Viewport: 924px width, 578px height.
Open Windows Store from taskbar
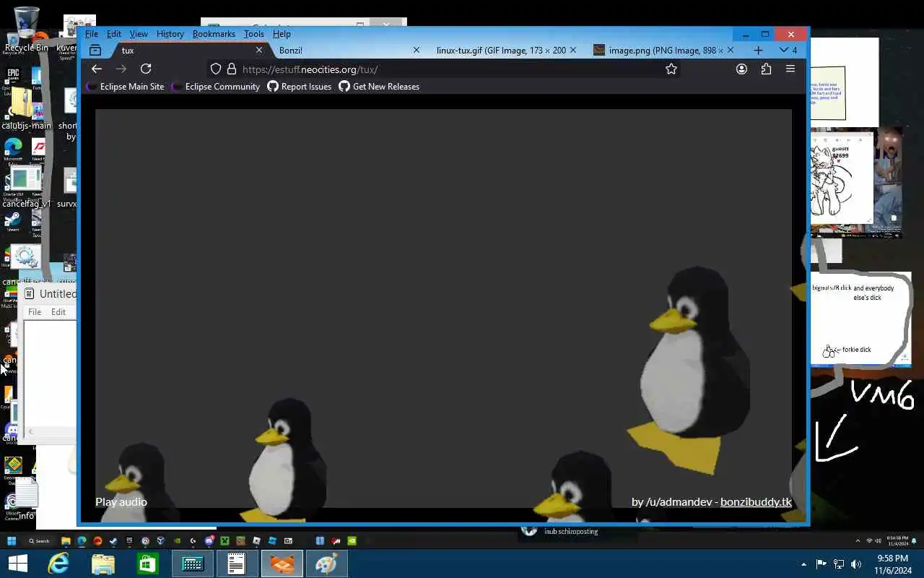[x=148, y=564]
